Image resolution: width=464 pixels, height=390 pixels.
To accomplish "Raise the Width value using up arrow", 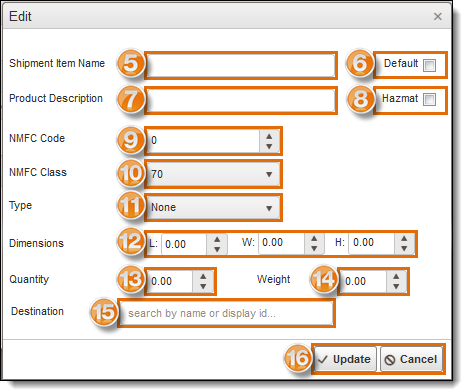I will [x=314, y=238].
